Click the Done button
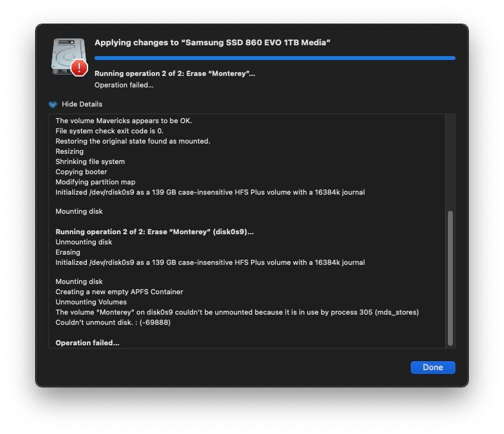Viewport: 504px width, 434px height. point(432,367)
